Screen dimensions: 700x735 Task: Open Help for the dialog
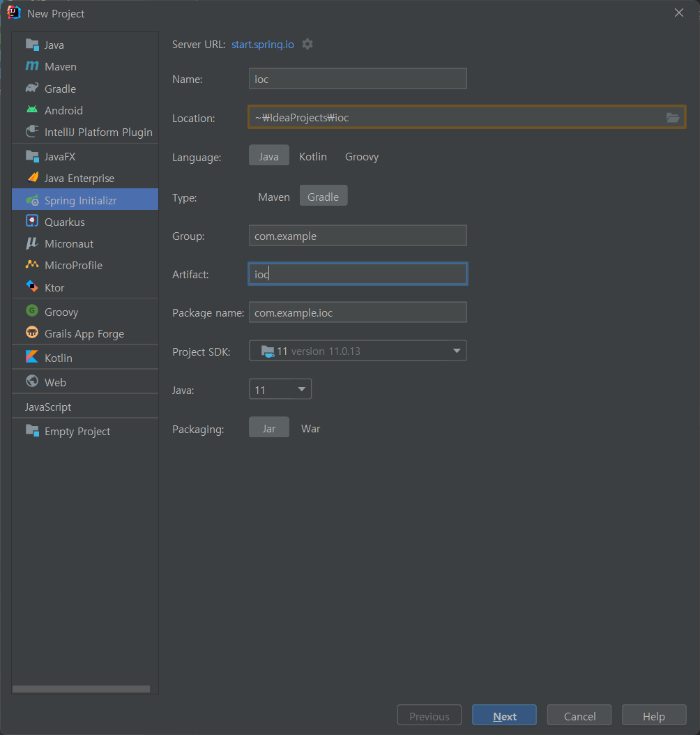[653, 715]
